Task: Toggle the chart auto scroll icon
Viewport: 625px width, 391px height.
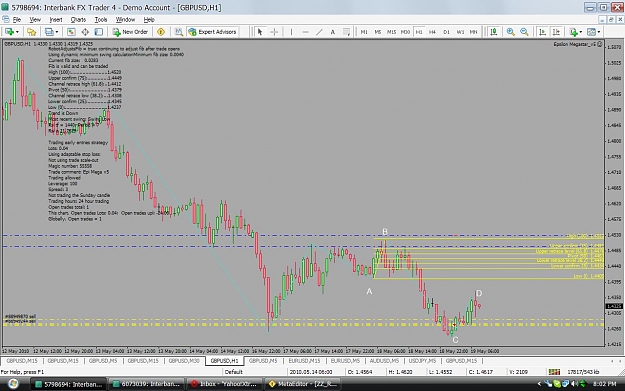Action: coord(542,32)
